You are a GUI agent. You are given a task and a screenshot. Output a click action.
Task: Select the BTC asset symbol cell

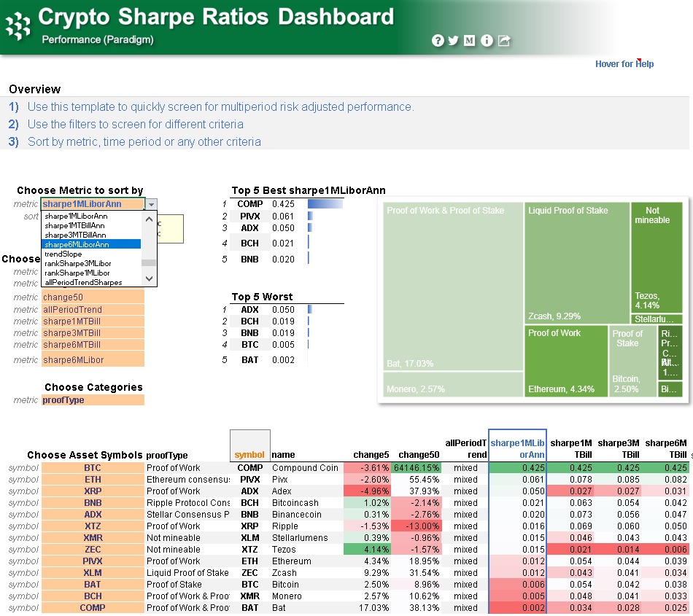point(93,467)
